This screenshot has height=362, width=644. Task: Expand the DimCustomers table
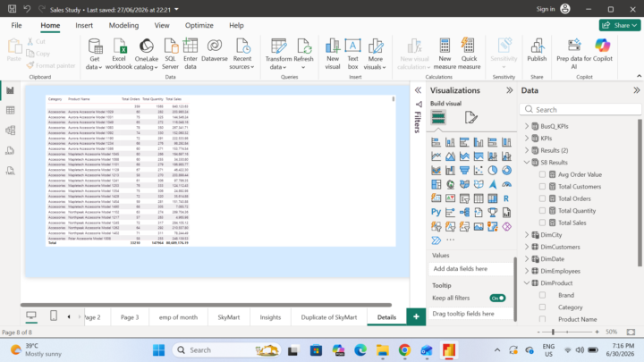pos(527,247)
